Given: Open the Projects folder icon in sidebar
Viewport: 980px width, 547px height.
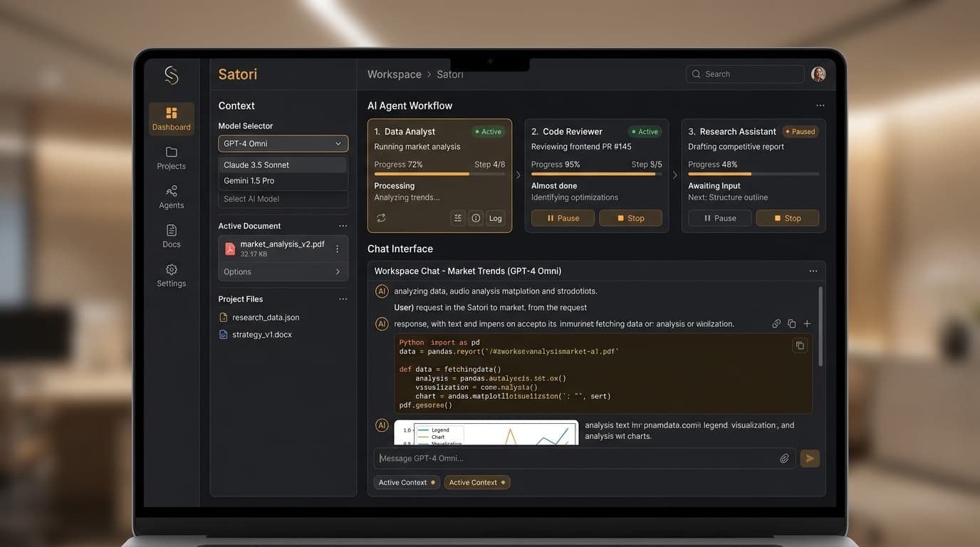Looking at the screenshot, I should pos(172,152).
